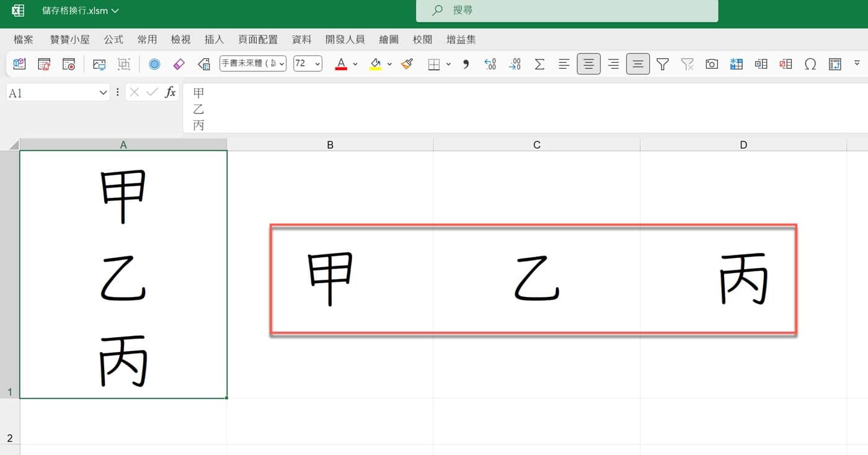The image size is (868, 455).
Task: Select row 2 header
Action: (10, 422)
